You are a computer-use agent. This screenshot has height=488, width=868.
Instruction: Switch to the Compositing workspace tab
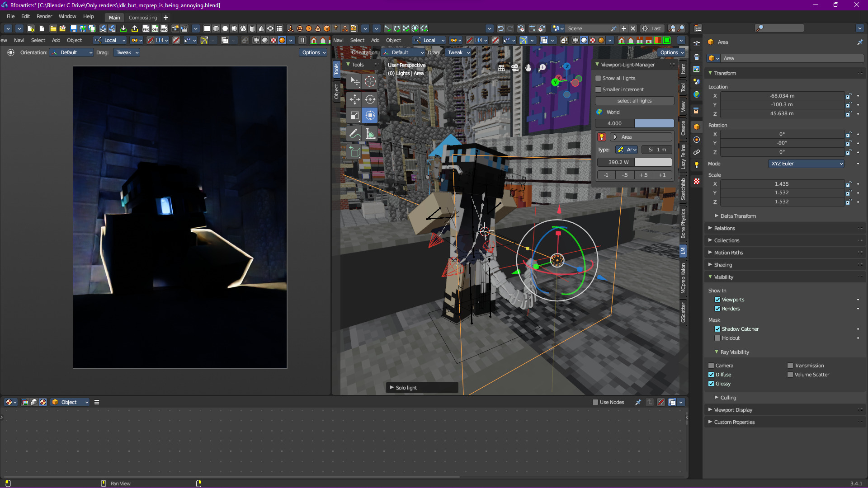click(143, 18)
